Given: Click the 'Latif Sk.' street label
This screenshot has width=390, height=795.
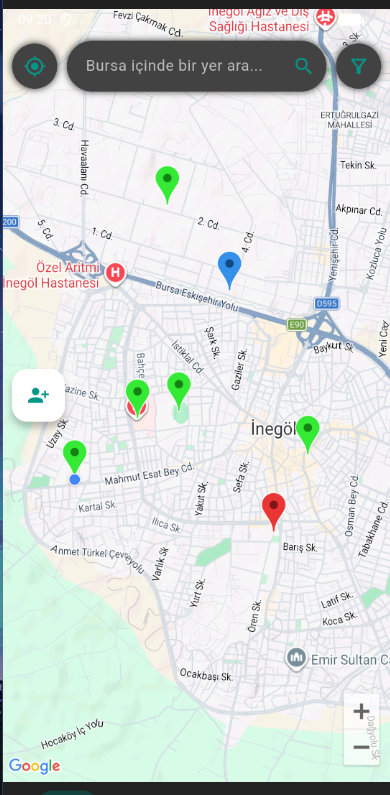Looking at the screenshot, I should pos(337,600).
